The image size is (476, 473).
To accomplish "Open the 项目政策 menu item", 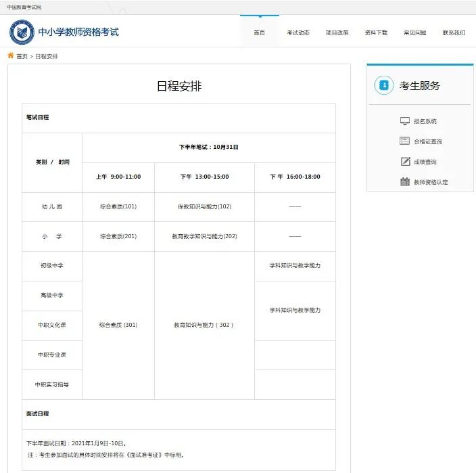I will [x=337, y=32].
